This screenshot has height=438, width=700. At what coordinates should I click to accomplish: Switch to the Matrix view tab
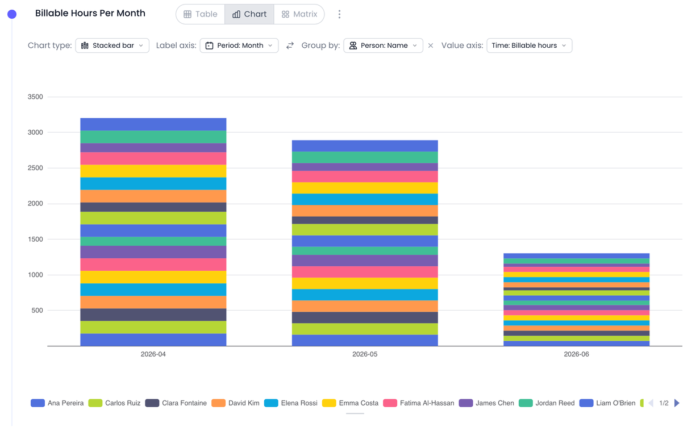pos(299,14)
